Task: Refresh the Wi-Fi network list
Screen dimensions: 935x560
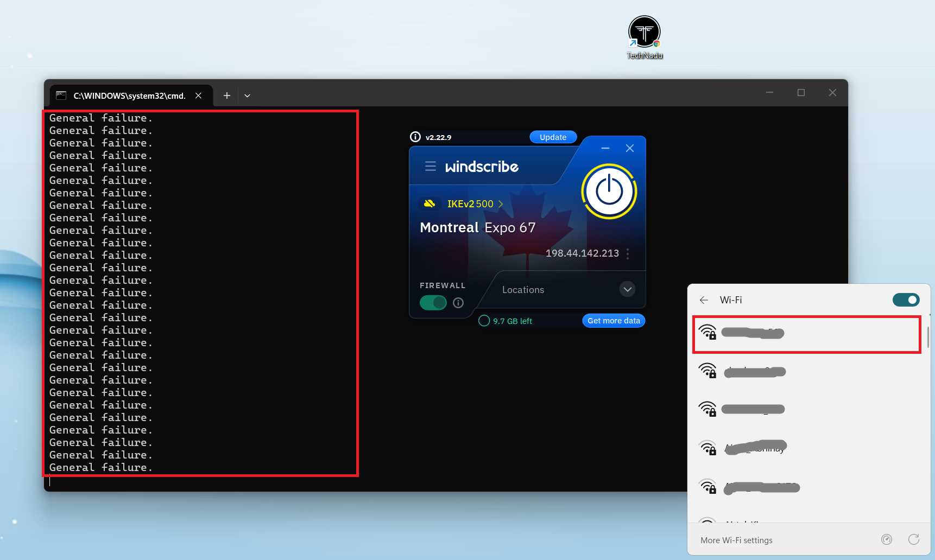Action: coord(914,539)
